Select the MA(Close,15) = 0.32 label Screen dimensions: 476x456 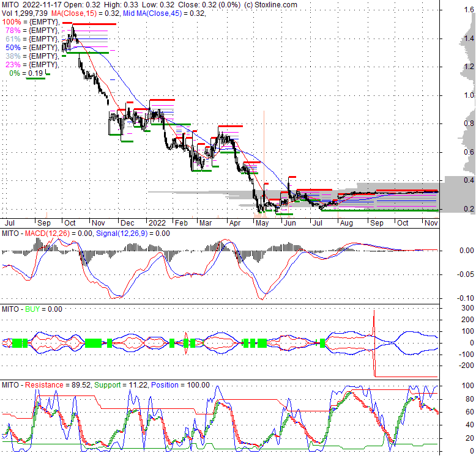coord(86,13)
